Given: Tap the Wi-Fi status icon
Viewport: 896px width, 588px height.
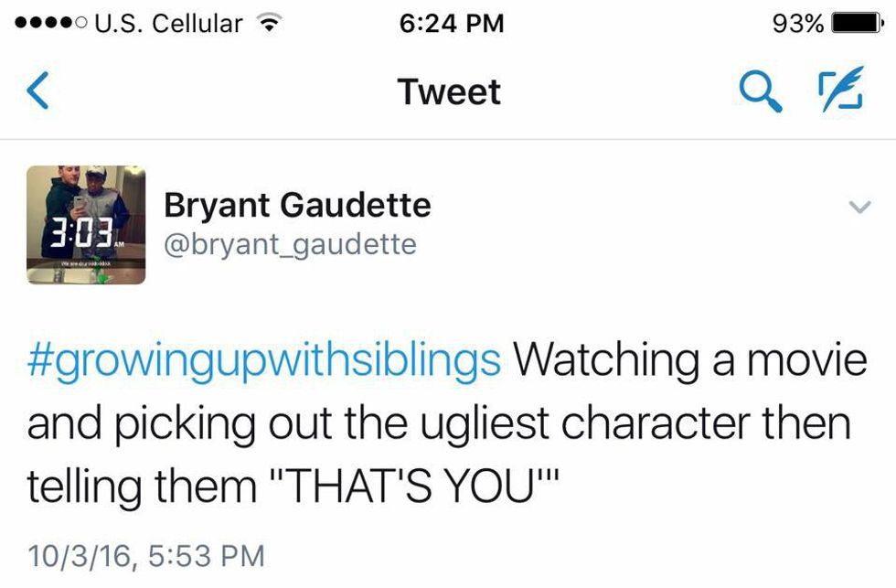Looking at the screenshot, I should pyautogui.click(x=269, y=23).
